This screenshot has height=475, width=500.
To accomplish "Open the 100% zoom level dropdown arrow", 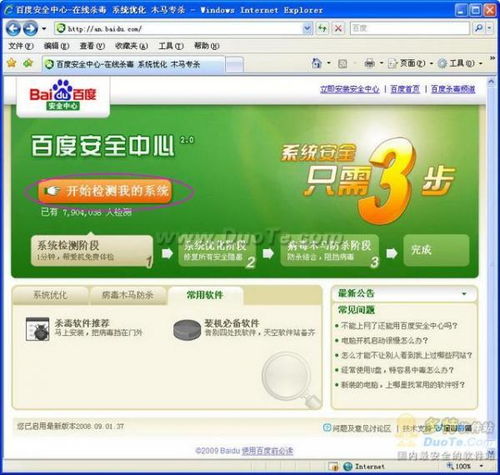I will pyautogui.click(x=481, y=466).
